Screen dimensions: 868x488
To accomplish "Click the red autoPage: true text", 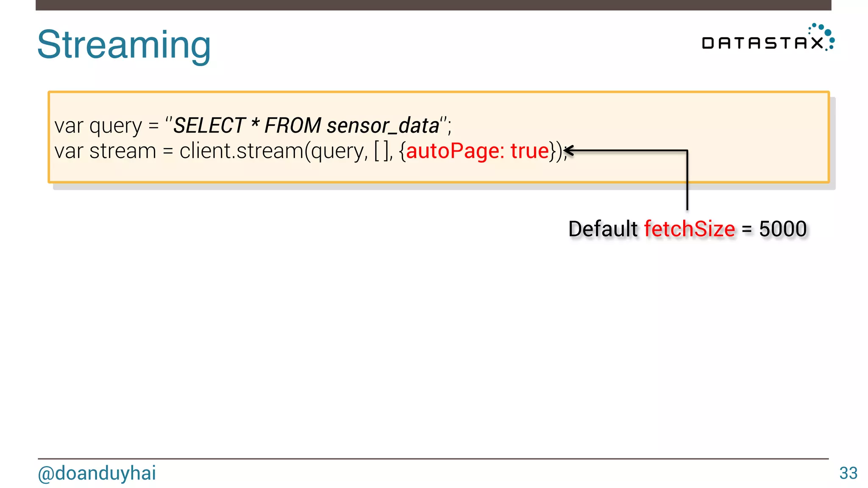I will click(478, 151).
